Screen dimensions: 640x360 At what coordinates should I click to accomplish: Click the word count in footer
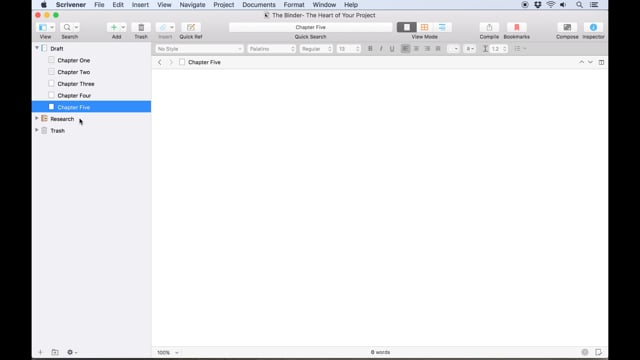click(380, 352)
